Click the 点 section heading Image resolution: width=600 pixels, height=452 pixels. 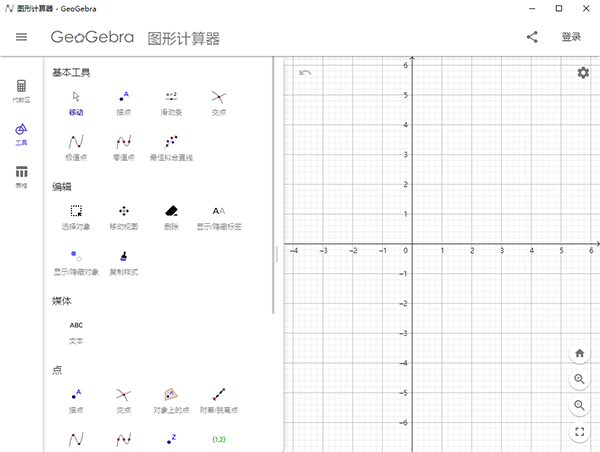(x=57, y=370)
